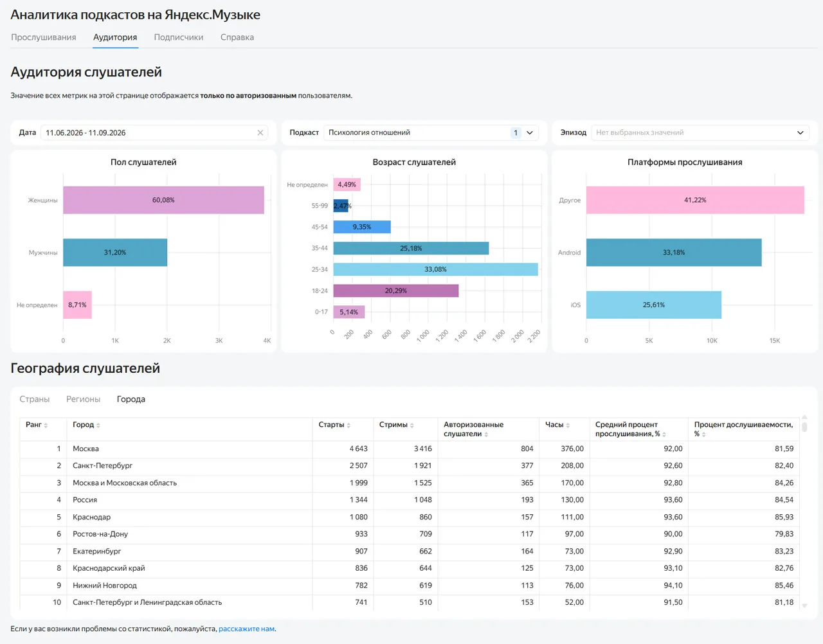
Task: Sort by Часы column sort arrows
Action: pos(568,425)
